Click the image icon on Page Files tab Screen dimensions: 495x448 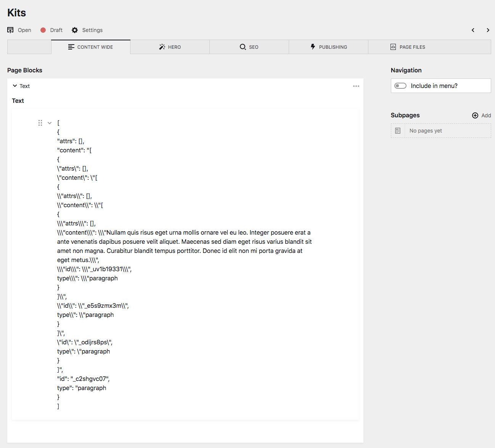(x=393, y=46)
